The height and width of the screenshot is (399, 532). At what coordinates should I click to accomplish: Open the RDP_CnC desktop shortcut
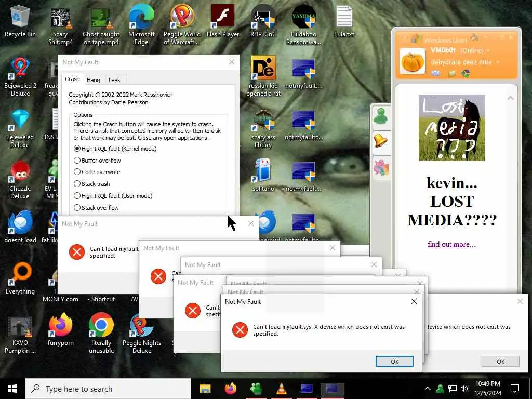coord(263,21)
